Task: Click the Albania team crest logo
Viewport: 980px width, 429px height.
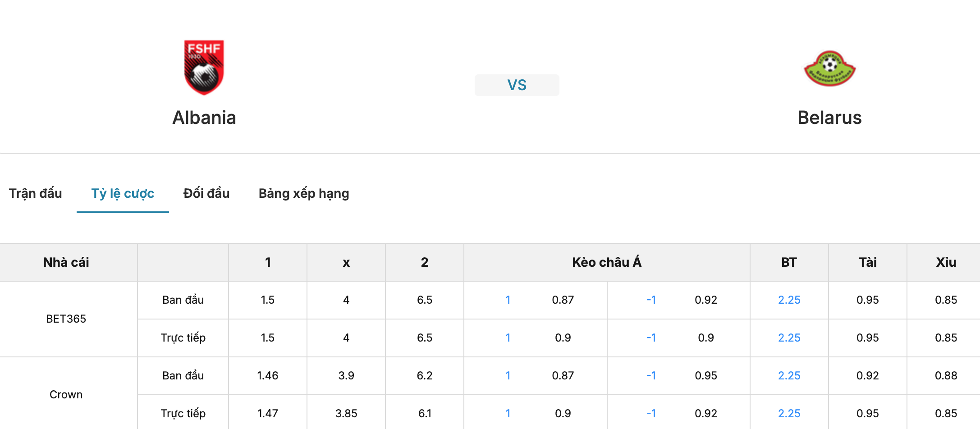Action: (x=204, y=68)
